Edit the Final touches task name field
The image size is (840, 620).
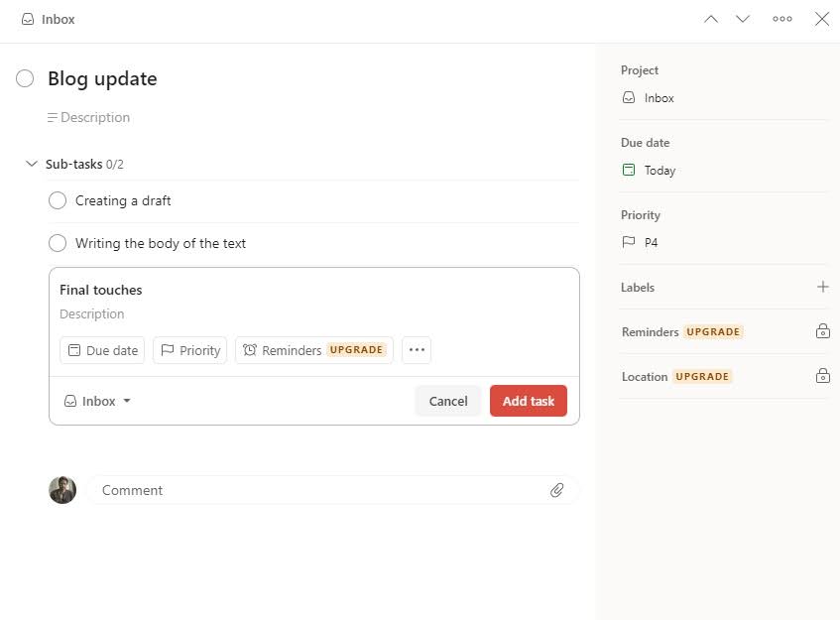(101, 290)
